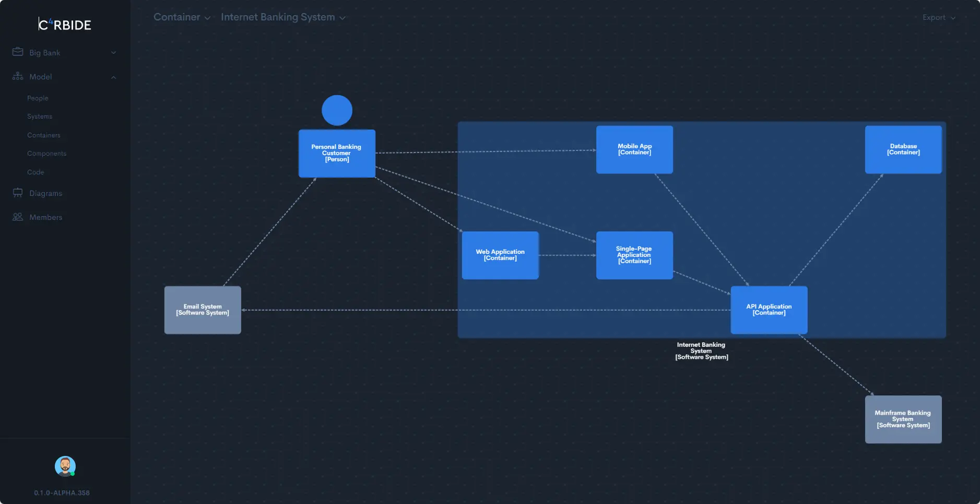Select the Model section label
980x504 pixels.
click(40, 77)
